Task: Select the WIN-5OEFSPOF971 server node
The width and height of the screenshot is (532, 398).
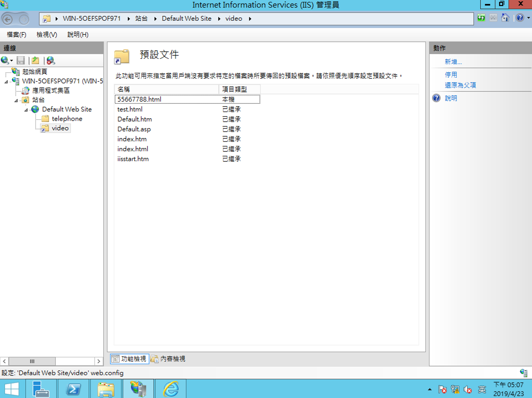Action: pyautogui.click(x=63, y=81)
